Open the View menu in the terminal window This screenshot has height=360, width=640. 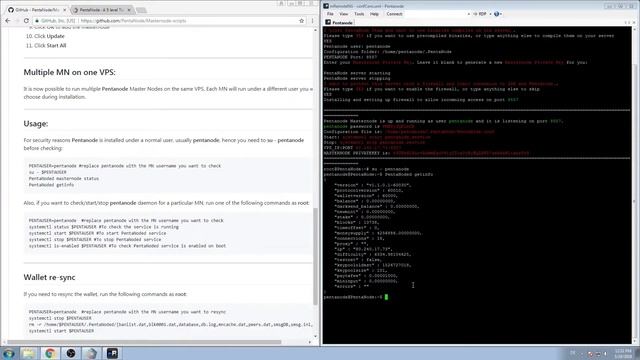tap(344, 14)
